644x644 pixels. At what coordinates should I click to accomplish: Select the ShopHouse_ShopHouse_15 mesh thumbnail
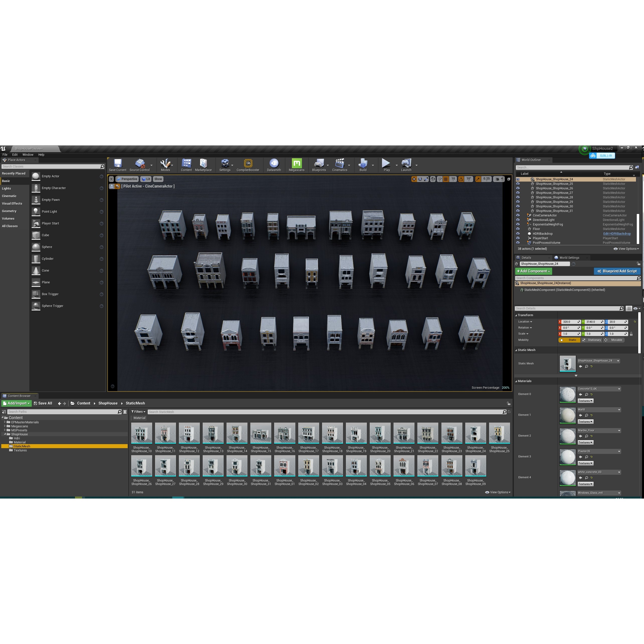point(261,433)
